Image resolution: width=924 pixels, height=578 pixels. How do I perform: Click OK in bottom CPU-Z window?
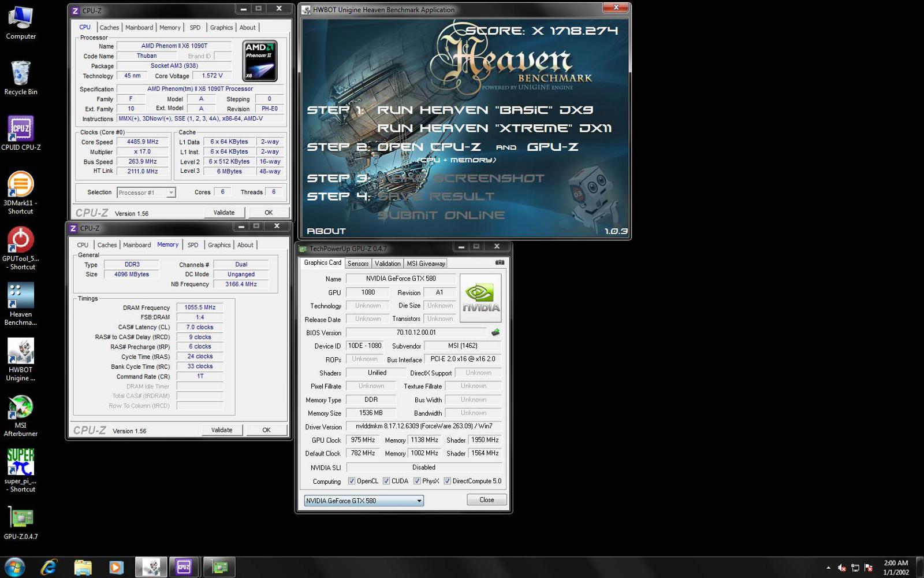[x=266, y=429]
